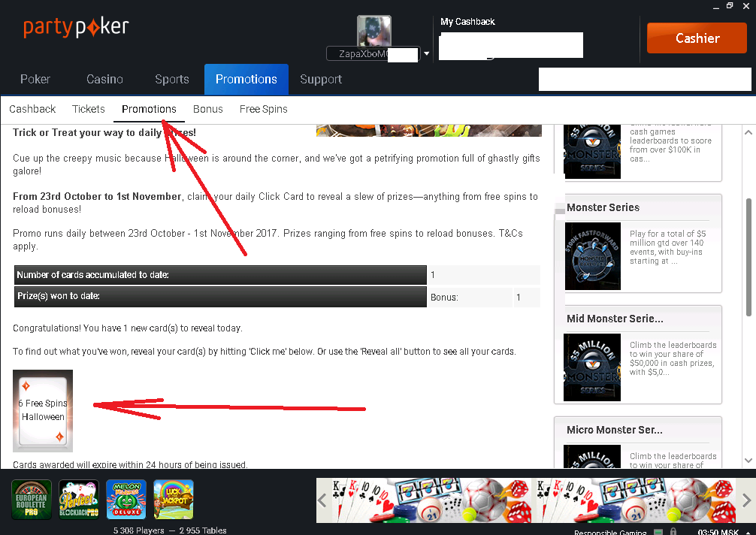Viewport: 756px width, 535px height.
Task: Click the top cash games leaderboard image
Action: point(593,152)
